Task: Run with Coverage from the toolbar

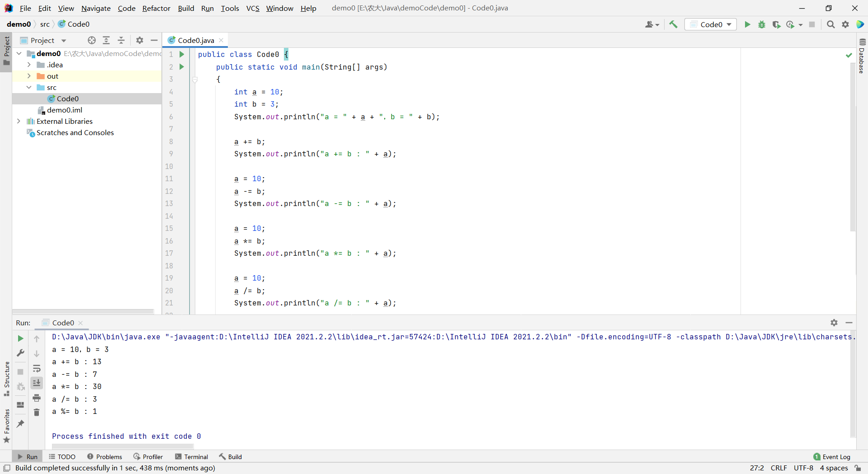Action: click(x=776, y=24)
